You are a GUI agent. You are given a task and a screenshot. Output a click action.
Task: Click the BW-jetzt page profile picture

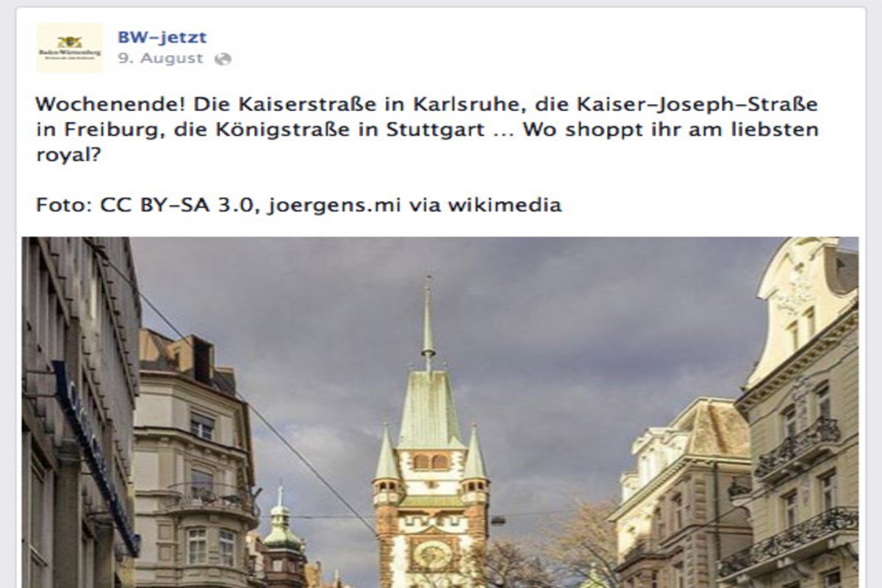70,48
